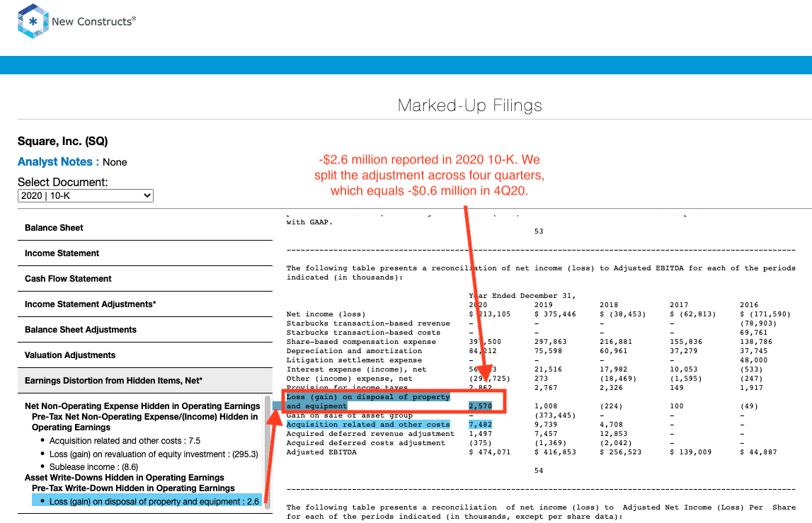Open the Valuation Adjustments section
The image size is (812, 523).
coord(145,355)
